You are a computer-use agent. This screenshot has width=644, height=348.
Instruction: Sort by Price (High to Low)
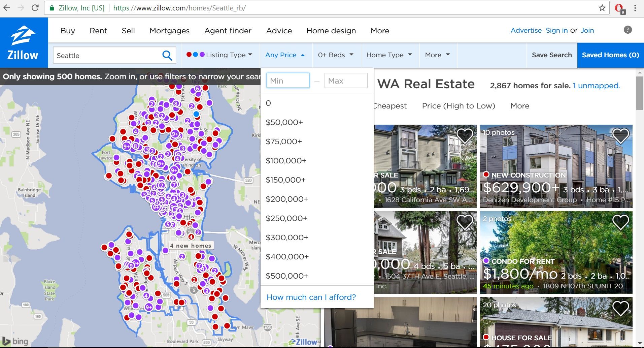click(459, 106)
